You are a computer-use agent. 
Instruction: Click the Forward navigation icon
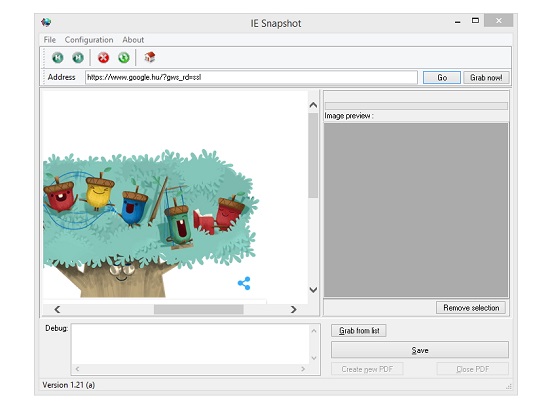click(x=78, y=58)
